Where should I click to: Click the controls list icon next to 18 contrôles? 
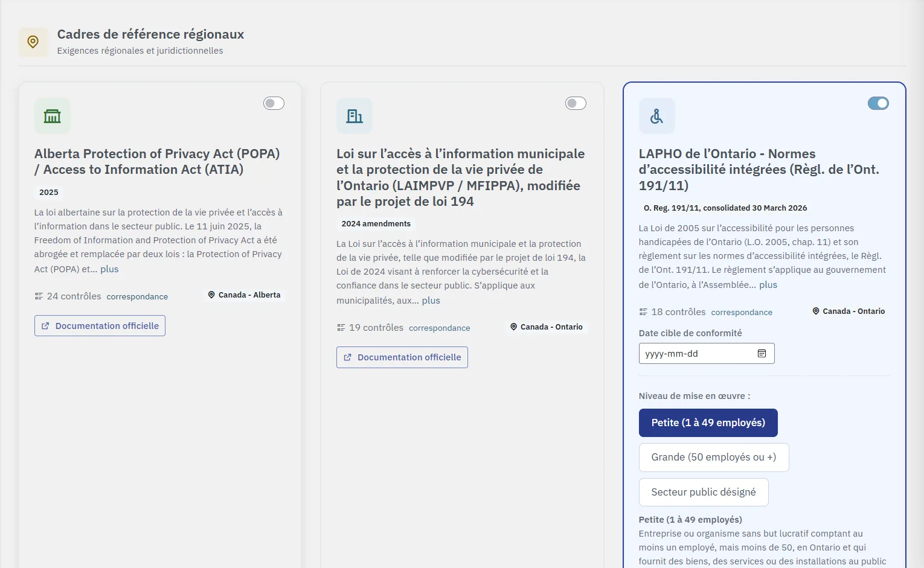(643, 312)
